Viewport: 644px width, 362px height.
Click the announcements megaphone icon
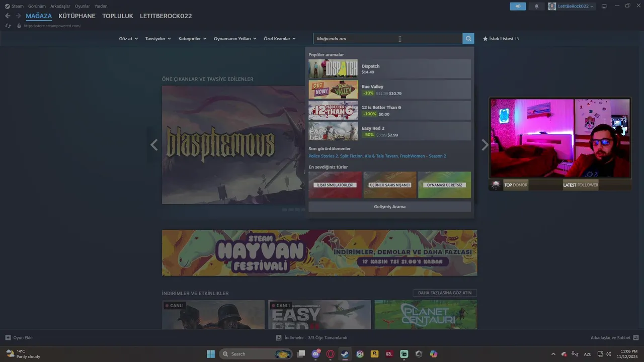coord(518,6)
